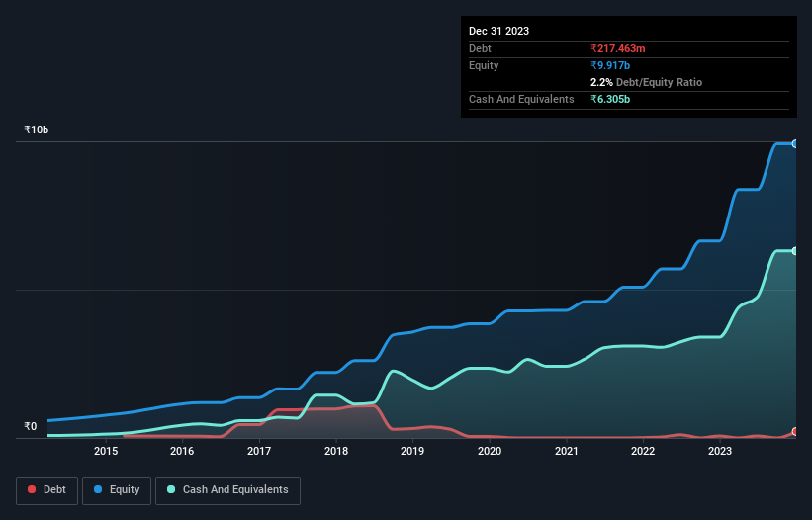The width and height of the screenshot is (812, 520).
Task: Click the red Debt legend dot
Action: 32,489
